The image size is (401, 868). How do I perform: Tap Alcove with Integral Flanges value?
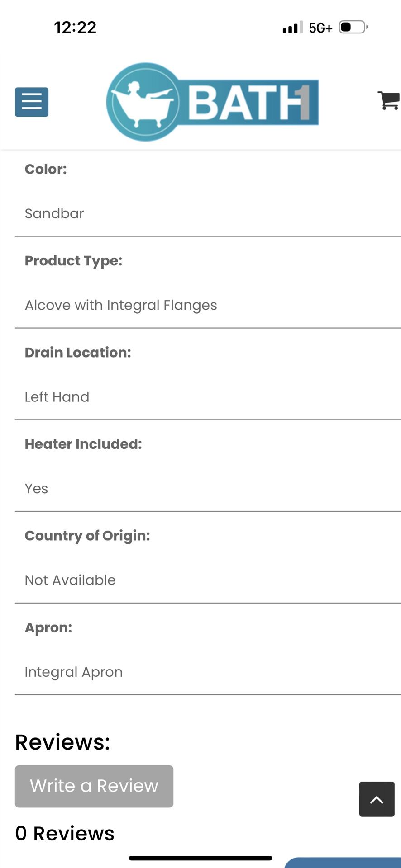pyautogui.click(x=121, y=305)
